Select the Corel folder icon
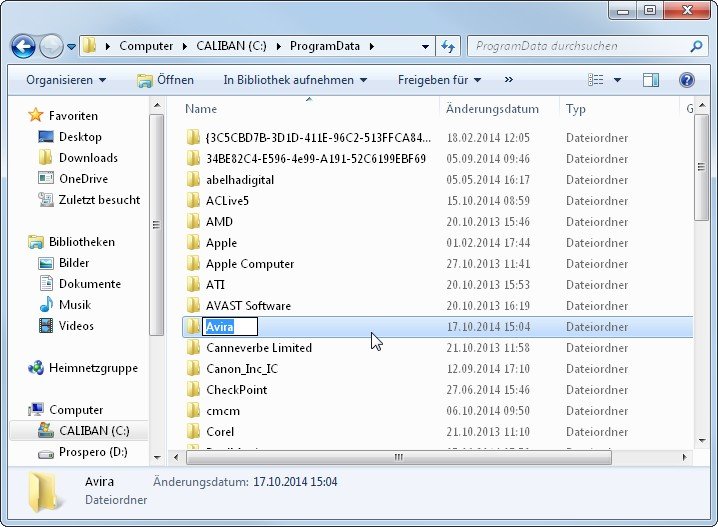This screenshot has width=718, height=527. (193, 432)
